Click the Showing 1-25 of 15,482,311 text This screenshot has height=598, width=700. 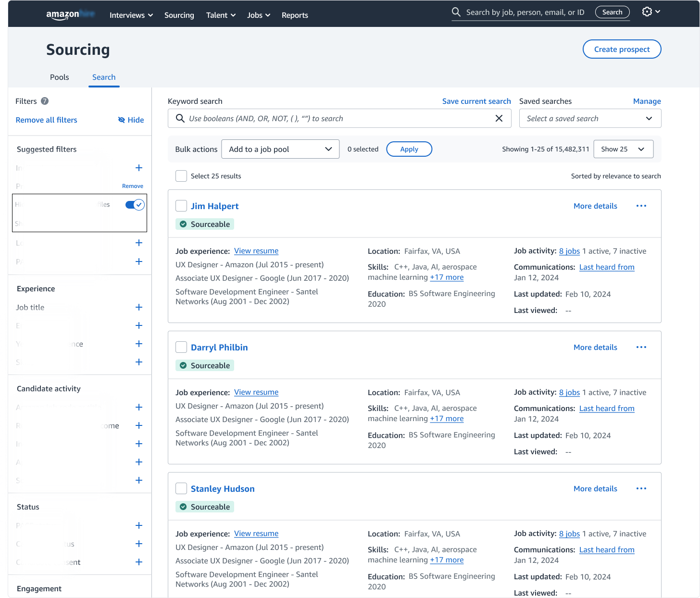point(546,149)
